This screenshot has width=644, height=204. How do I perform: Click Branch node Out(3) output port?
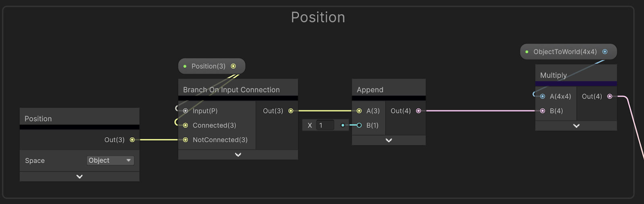pos(291,111)
